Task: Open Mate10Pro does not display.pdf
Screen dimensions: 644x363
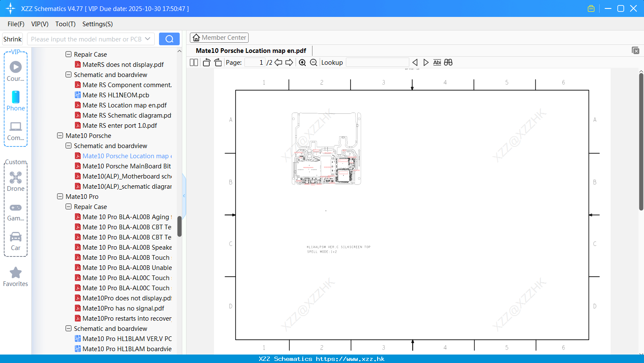Action: pyautogui.click(x=123, y=298)
